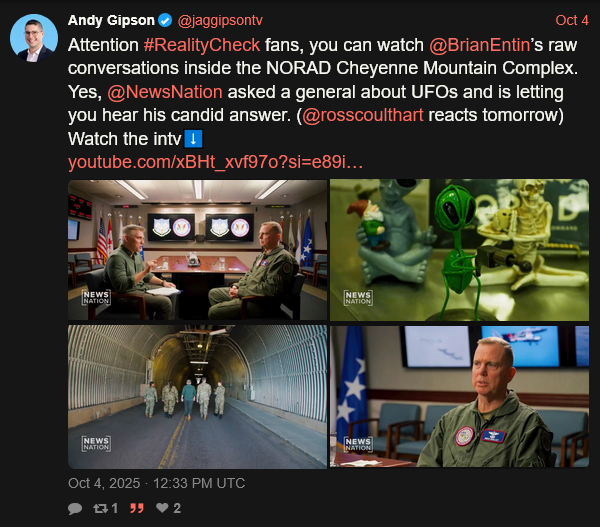Open the youtube.com video link
600x527 pixels.
[215, 162]
